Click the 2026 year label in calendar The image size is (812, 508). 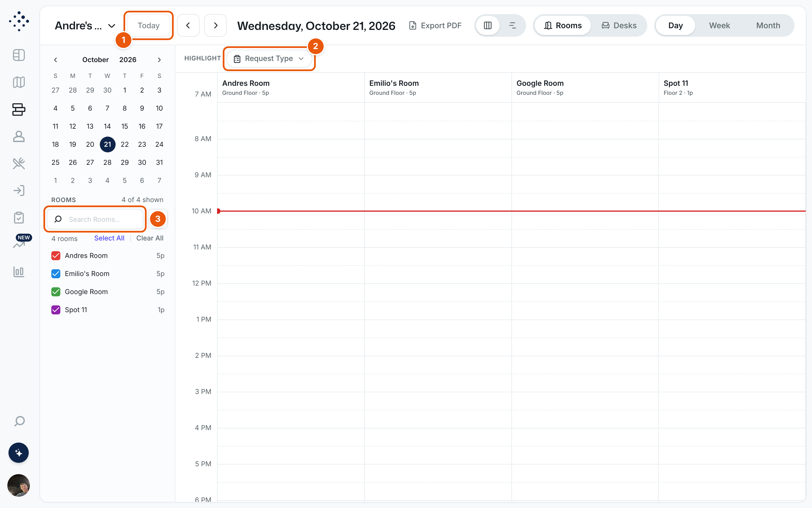(x=128, y=60)
